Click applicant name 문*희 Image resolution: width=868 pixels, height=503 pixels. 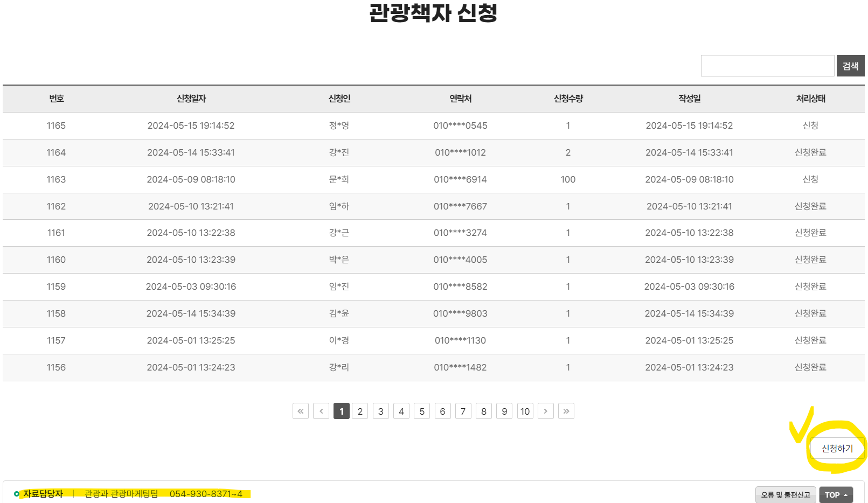point(339,179)
